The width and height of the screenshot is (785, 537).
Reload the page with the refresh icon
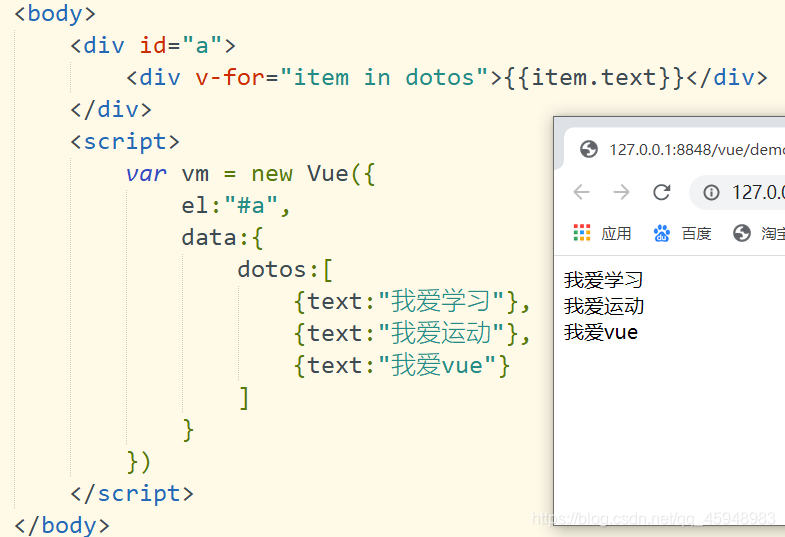661,192
